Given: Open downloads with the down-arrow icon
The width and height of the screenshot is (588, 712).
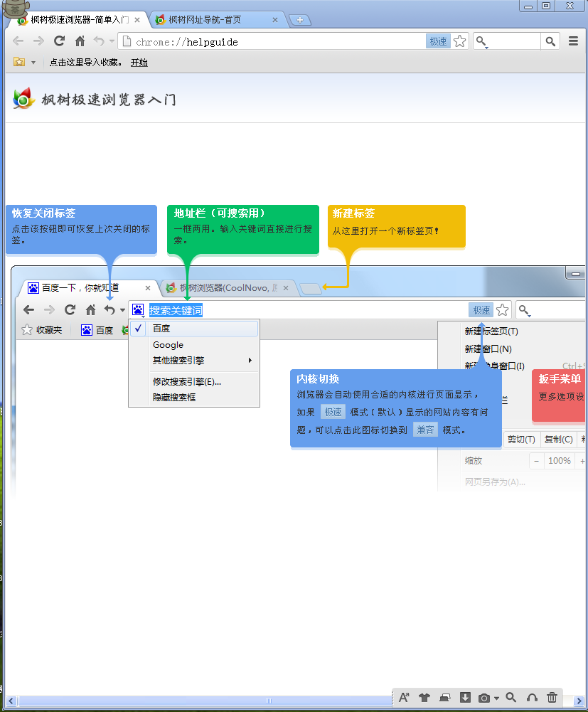Looking at the screenshot, I should 465,698.
